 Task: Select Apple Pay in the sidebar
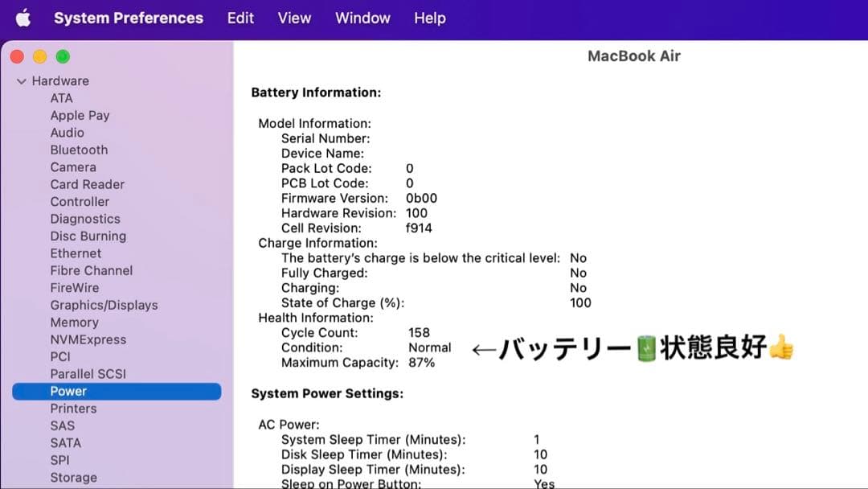tap(80, 115)
